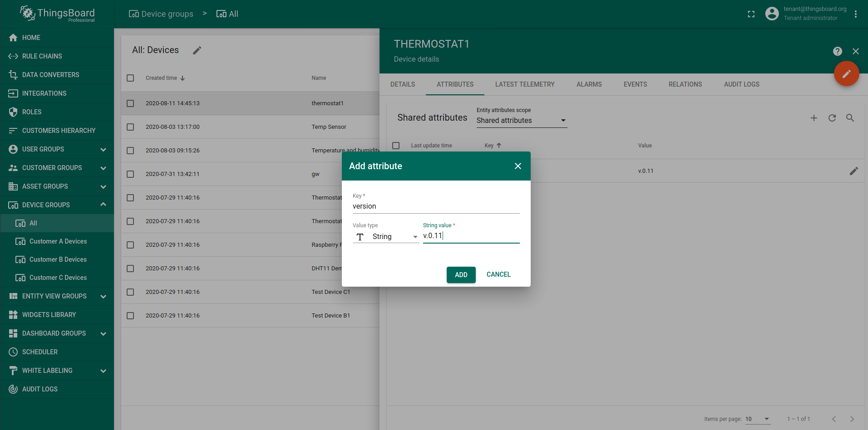Switch to Audit Logs tab

tap(742, 84)
